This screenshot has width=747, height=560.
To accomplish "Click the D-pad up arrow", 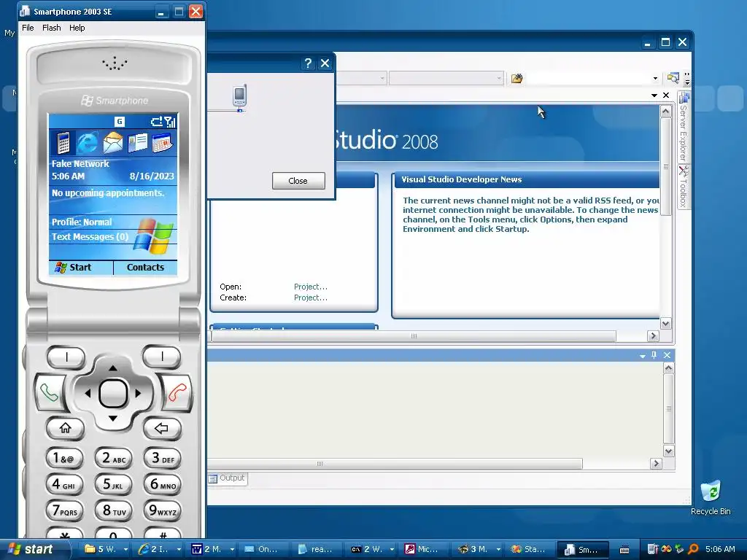I will coord(113,367).
